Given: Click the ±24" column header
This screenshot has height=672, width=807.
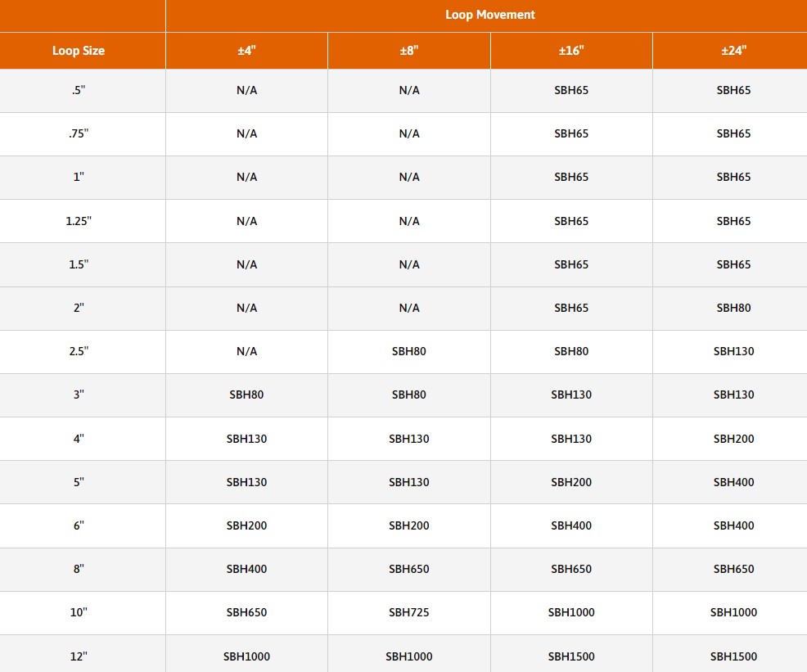Looking at the screenshot, I should coord(733,51).
